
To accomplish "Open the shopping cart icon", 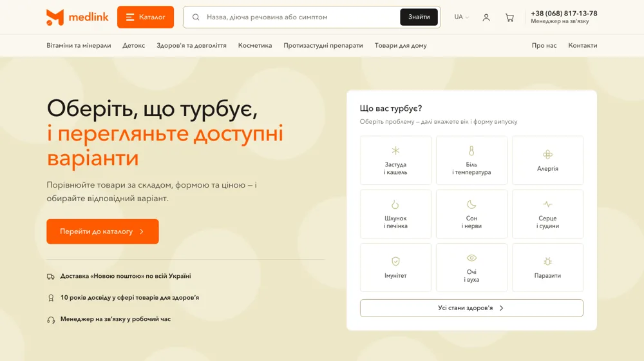I will (x=509, y=17).
